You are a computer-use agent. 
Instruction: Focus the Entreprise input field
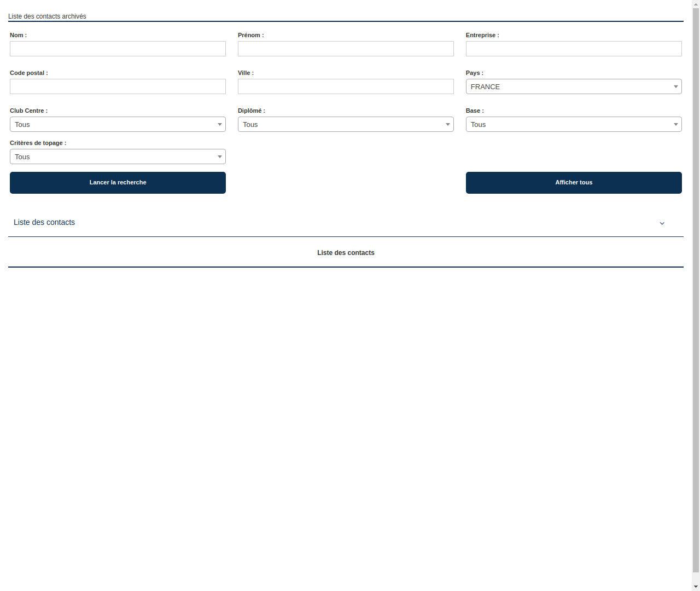click(x=573, y=49)
